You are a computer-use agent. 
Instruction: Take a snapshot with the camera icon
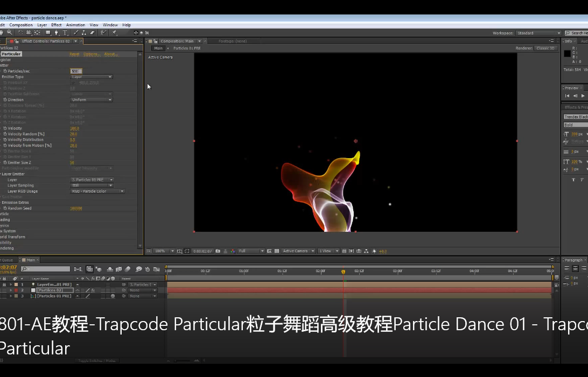tap(218, 251)
